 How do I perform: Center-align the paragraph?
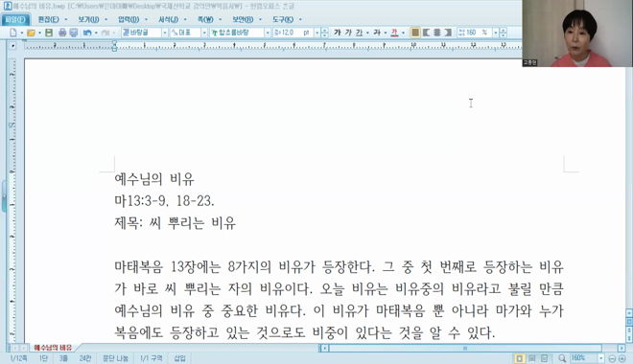pyautogui.click(x=436, y=33)
